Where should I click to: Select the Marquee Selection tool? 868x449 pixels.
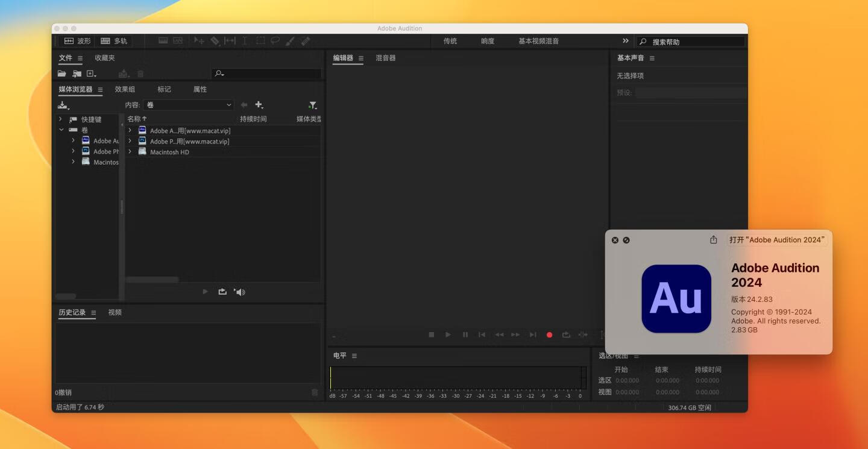coord(260,41)
